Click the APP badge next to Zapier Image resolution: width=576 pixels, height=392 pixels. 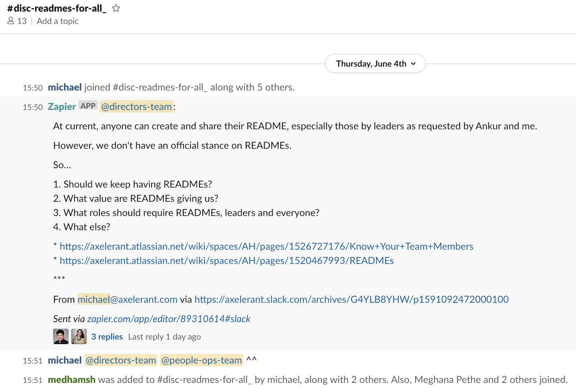[x=88, y=106]
